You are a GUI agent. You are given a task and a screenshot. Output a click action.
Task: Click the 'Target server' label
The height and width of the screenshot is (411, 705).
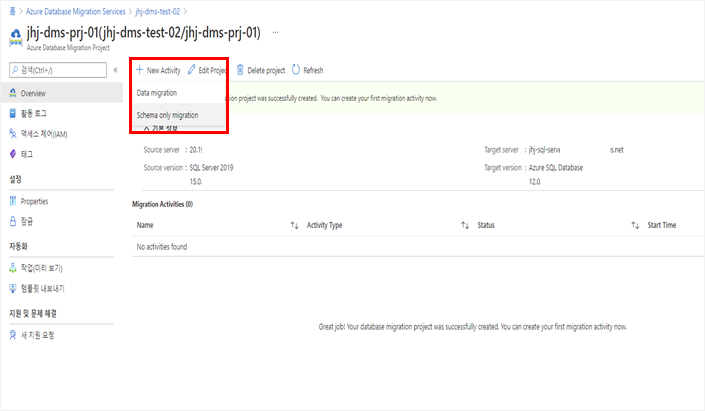click(501, 150)
